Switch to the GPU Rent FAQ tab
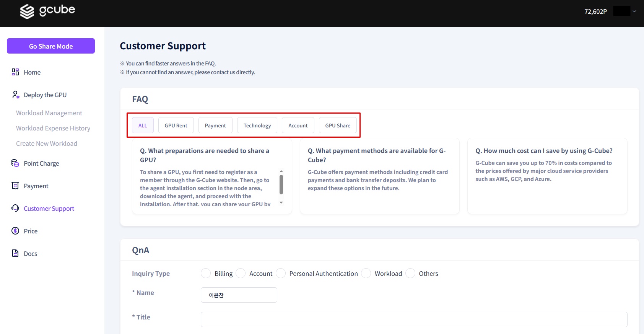The height and width of the screenshot is (334, 644). coord(176,125)
